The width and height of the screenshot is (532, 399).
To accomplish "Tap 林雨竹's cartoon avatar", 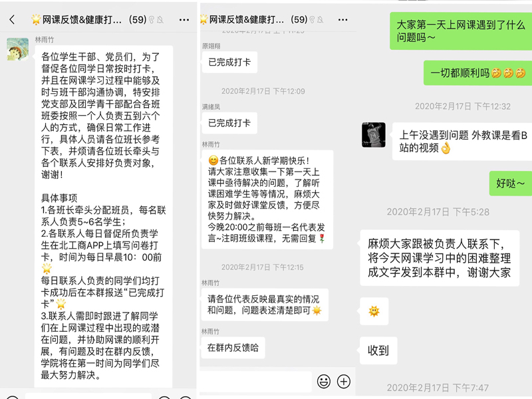I will [x=18, y=49].
